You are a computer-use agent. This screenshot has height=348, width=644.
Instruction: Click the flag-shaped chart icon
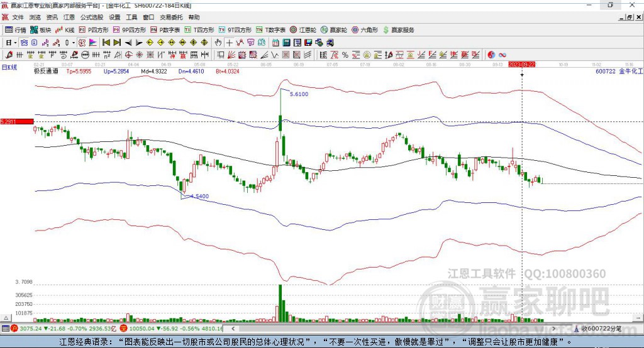click(93, 43)
